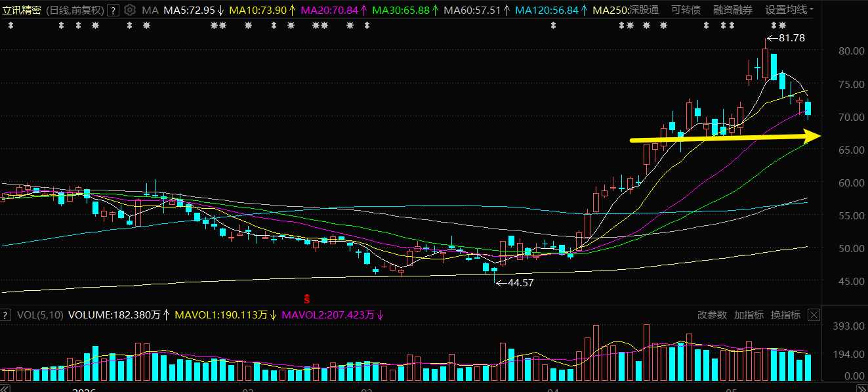Close the volume indicator panel with X
The height and width of the screenshot is (392, 868).
[814, 315]
